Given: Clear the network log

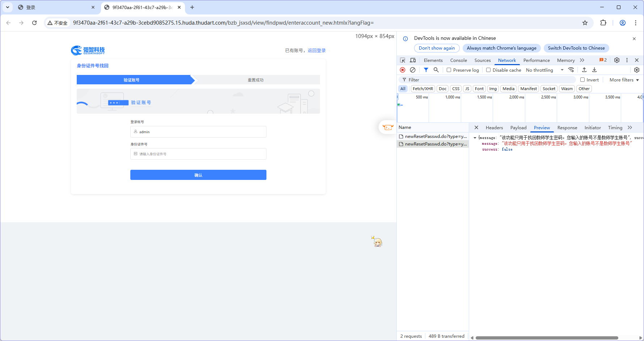Looking at the screenshot, I should click(x=413, y=70).
